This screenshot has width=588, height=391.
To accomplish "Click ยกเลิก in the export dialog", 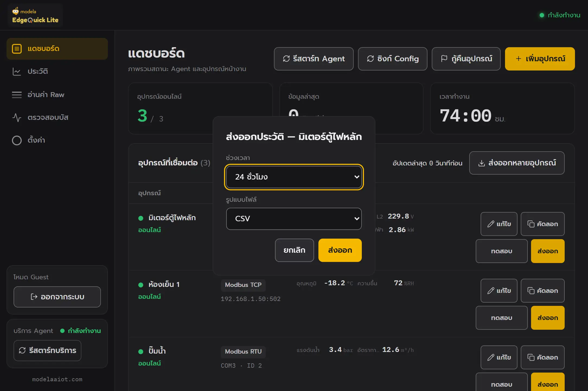I will (x=295, y=250).
